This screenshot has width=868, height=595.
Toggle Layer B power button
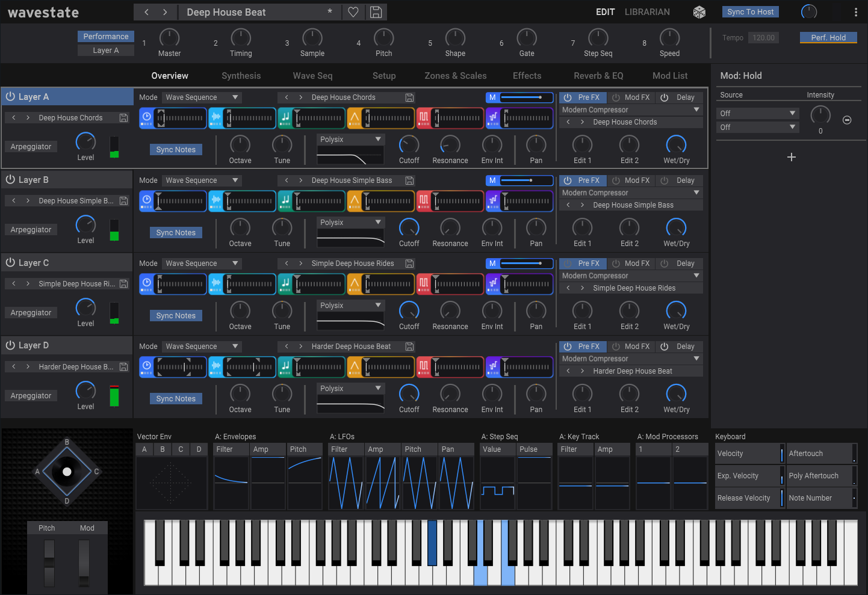pyautogui.click(x=10, y=180)
